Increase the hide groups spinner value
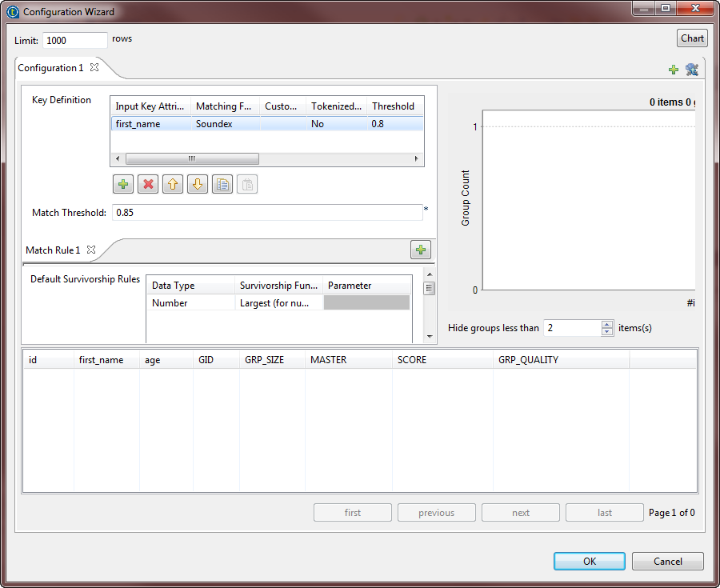 (607, 324)
